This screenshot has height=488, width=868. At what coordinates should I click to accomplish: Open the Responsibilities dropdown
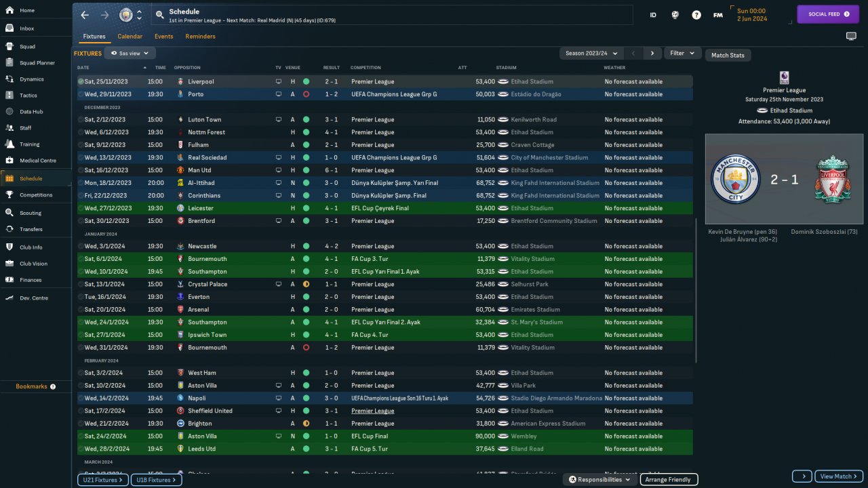pyautogui.click(x=599, y=479)
